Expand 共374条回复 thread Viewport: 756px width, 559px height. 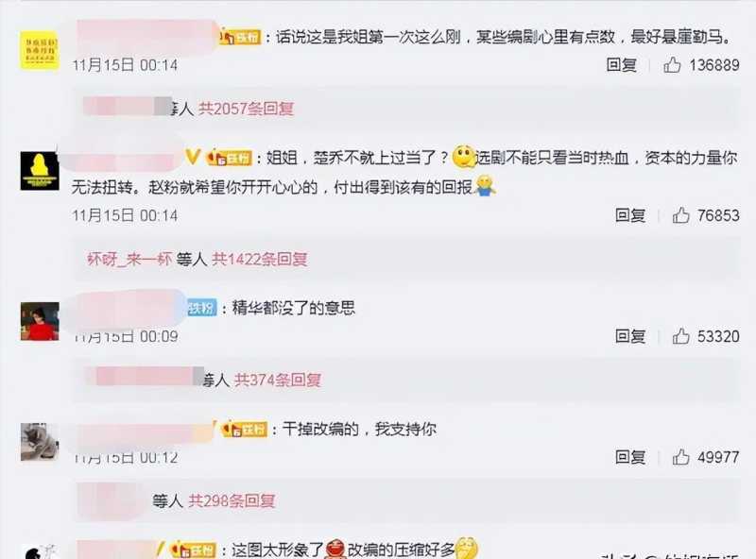278,381
